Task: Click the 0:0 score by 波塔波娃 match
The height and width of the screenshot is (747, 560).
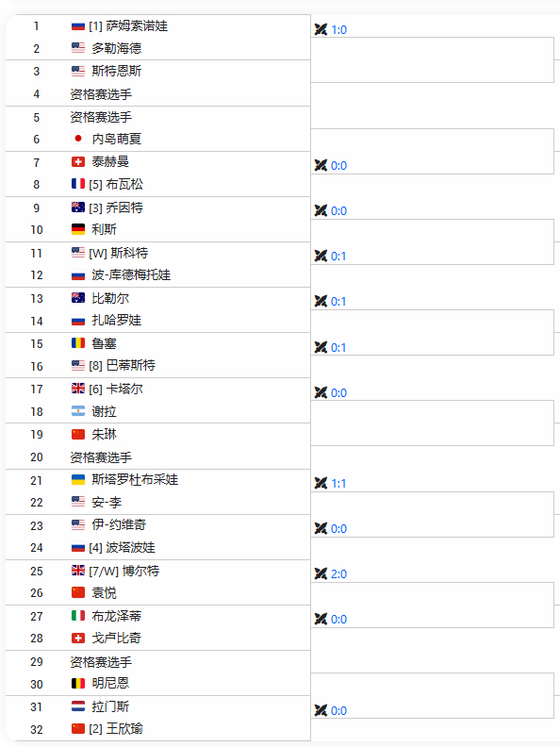Action: (x=338, y=529)
